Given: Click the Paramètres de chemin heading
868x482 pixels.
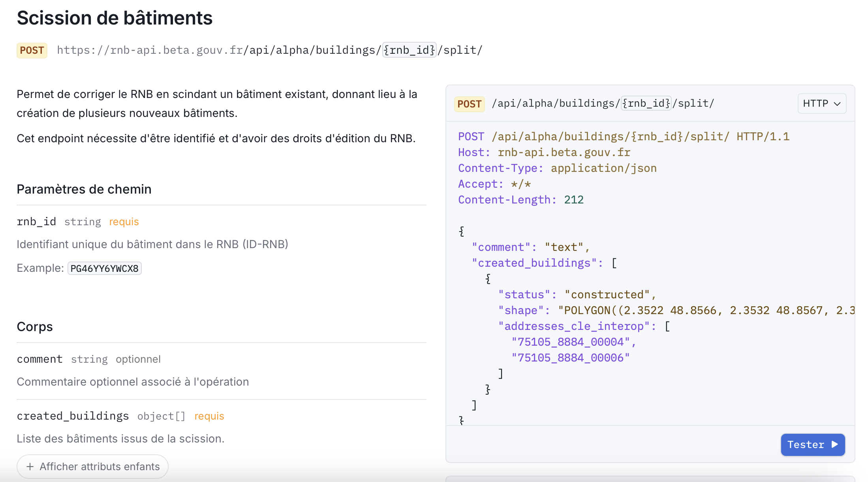Looking at the screenshot, I should click(84, 189).
